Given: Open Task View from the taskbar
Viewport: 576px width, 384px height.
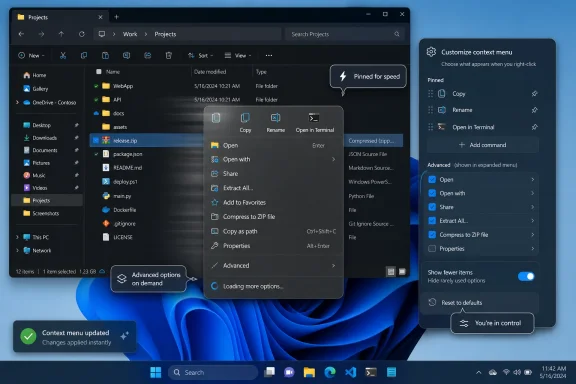Looking at the screenshot, I should (269, 373).
